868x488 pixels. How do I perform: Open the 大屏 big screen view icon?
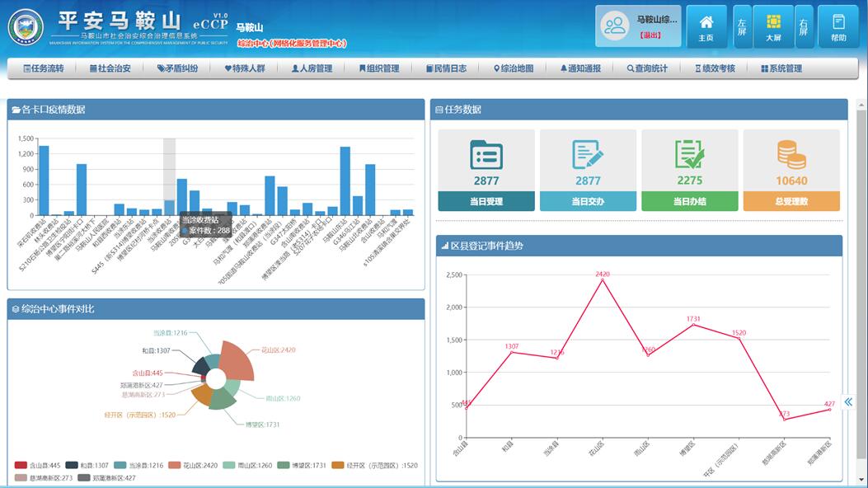(773, 23)
